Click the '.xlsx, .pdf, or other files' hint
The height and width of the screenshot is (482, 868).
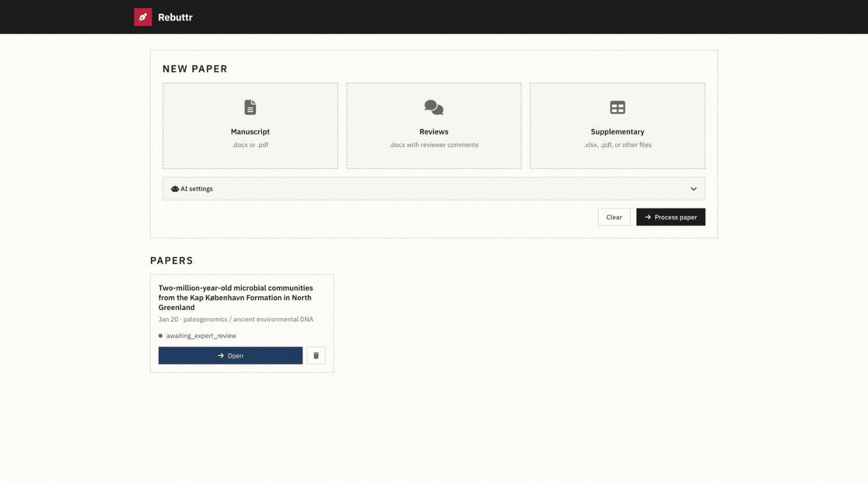(x=617, y=145)
